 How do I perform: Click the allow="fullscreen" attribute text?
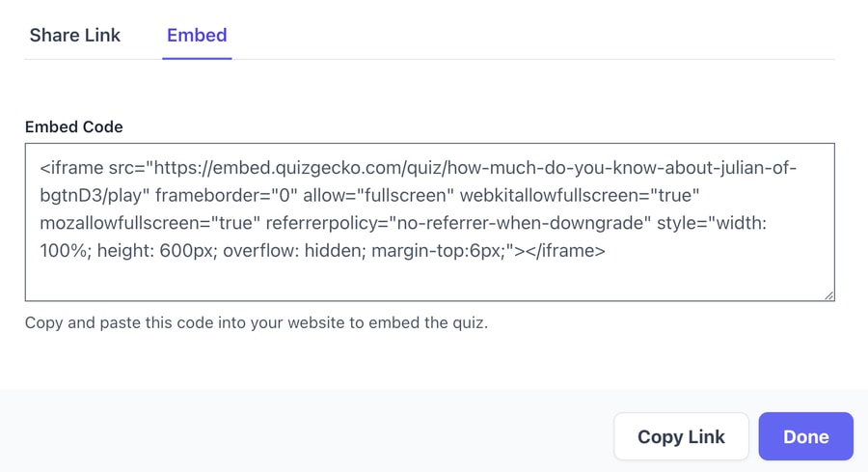379,196
